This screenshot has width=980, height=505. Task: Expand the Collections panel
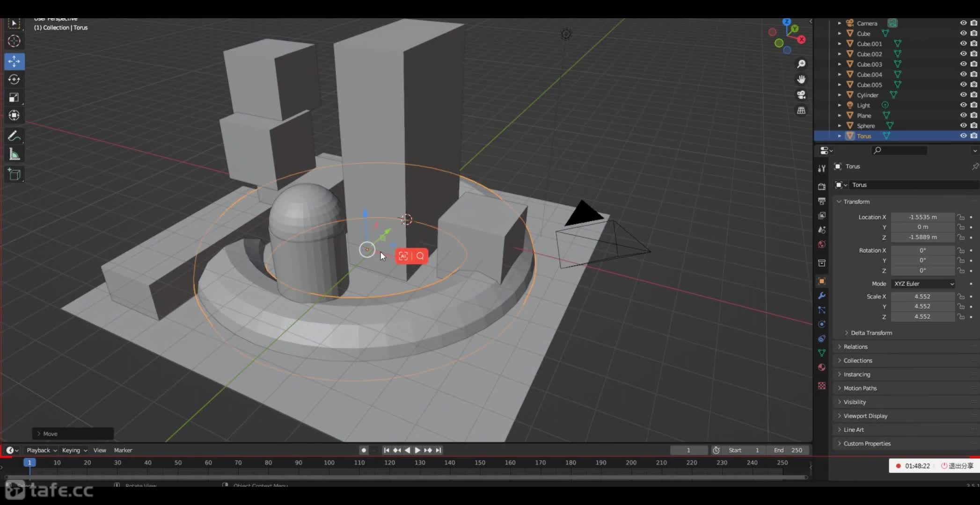[x=858, y=361]
